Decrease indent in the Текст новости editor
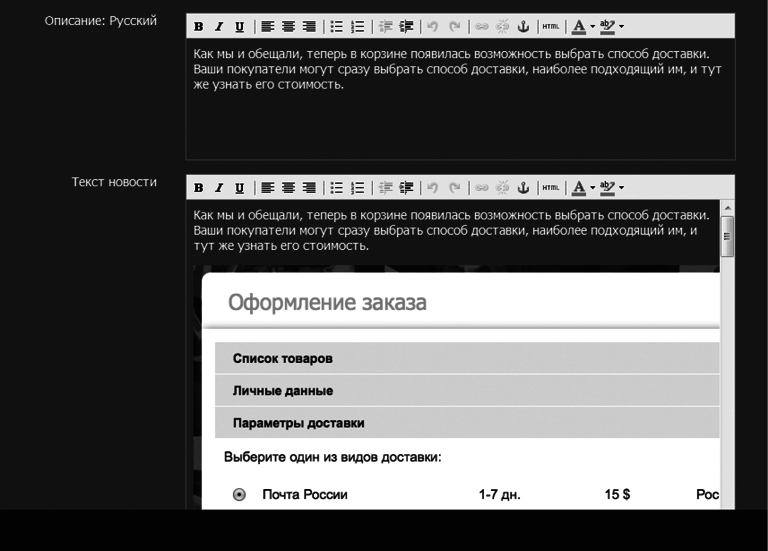768x551 pixels. point(385,188)
